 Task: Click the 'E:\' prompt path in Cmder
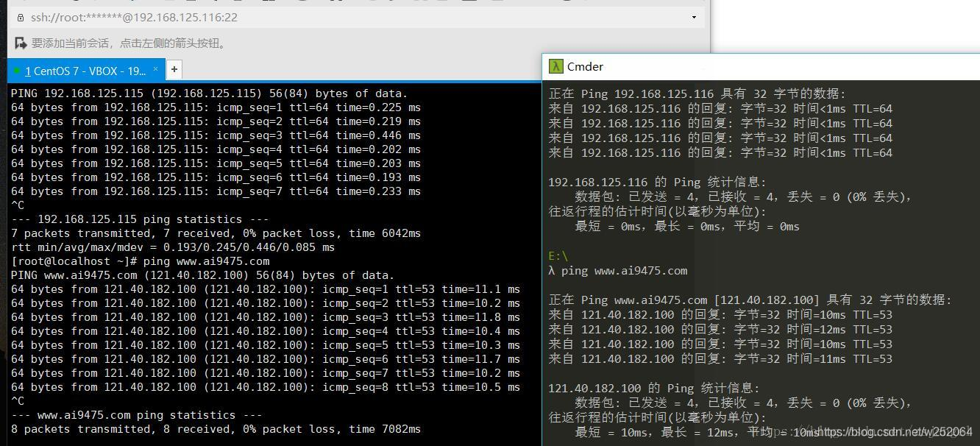(558, 256)
